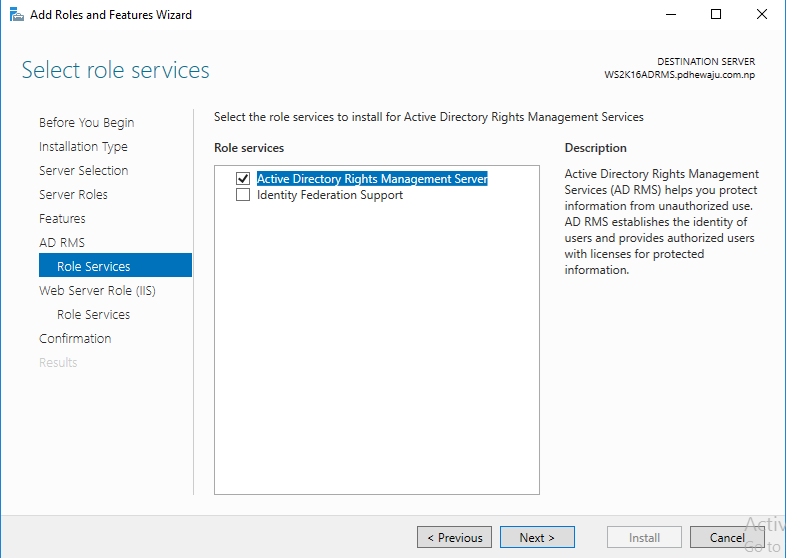Select Role Services under Web Server Role
This screenshot has height=558, width=786.
[x=94, y=314]
